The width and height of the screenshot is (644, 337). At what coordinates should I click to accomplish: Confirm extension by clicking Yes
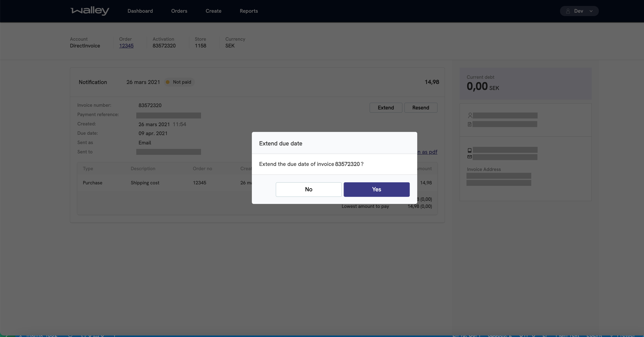pos(377,189)
